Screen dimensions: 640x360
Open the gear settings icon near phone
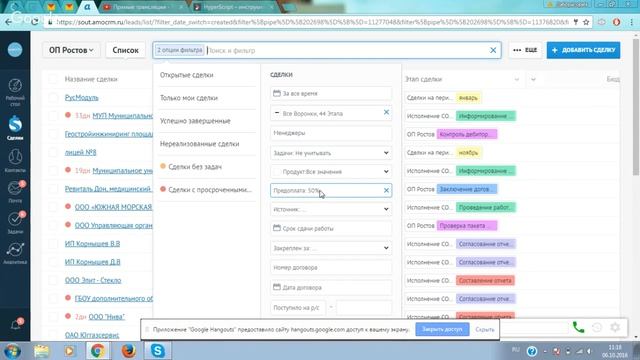tap(615, 327)
